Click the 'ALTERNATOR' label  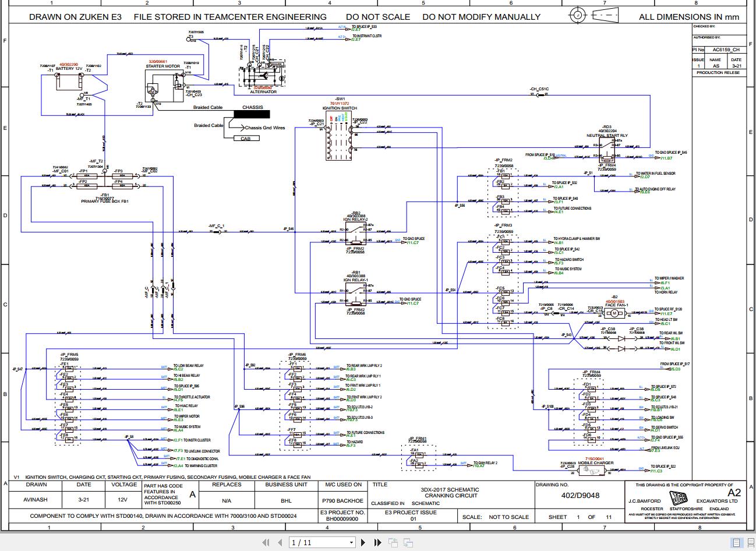(263, 92)
